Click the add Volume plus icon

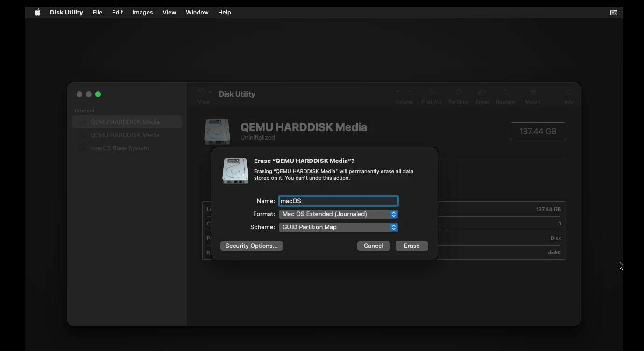(398, 92)
